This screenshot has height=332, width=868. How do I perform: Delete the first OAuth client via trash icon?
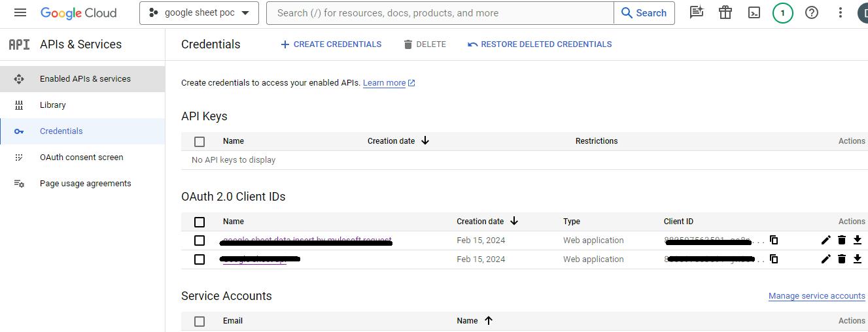click(842, 241)
